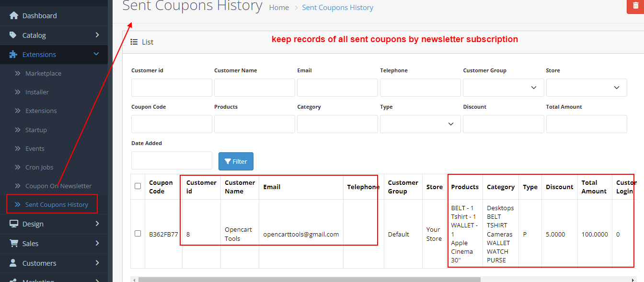Click the Design monitor icon
This screenshot has width=644, height=282.
(x=13, y=224)
